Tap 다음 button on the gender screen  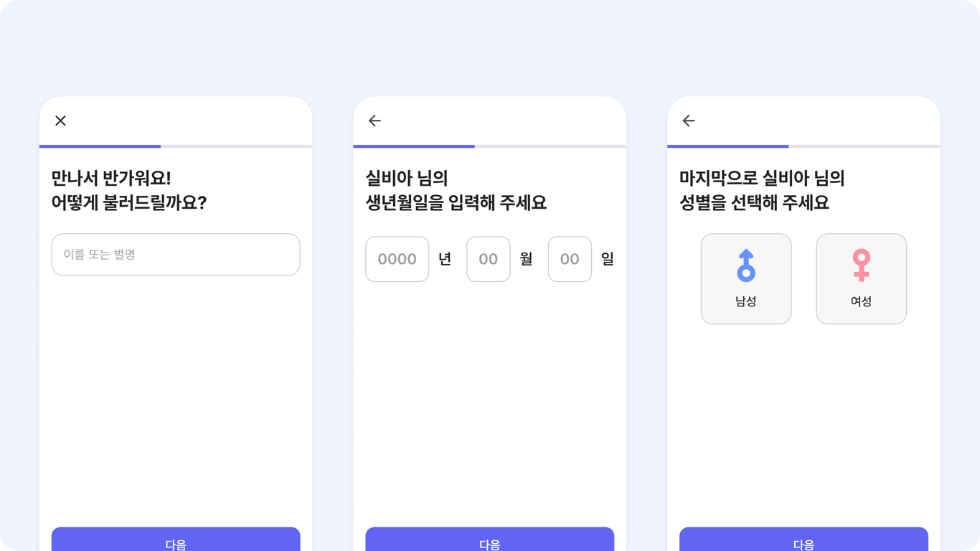(x=804, y=540)
